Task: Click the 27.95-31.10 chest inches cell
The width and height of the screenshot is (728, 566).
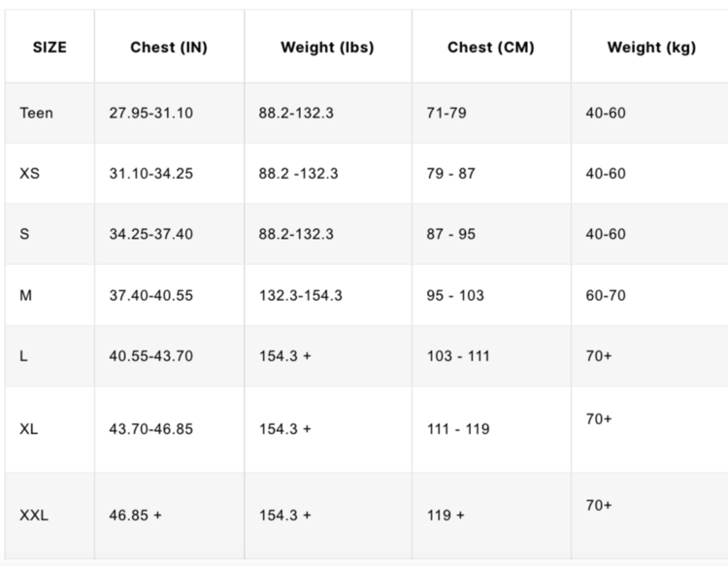Action: pos(150,113)
